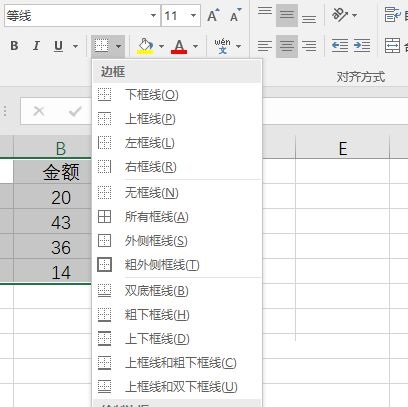408x407 pixels.
Task: Choose 上下框线(D) top and bottom border
Action: tap(177, 339)
